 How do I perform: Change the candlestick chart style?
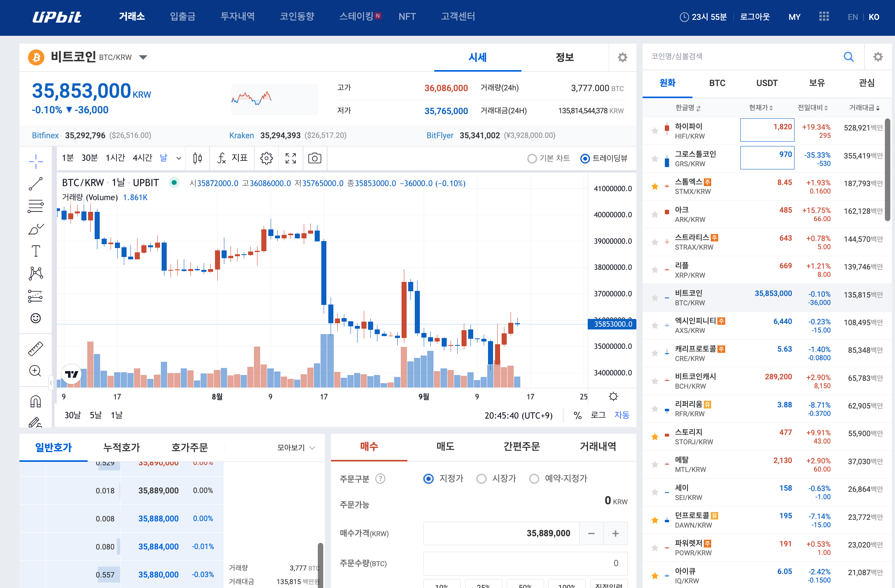(x=197, y=158)
